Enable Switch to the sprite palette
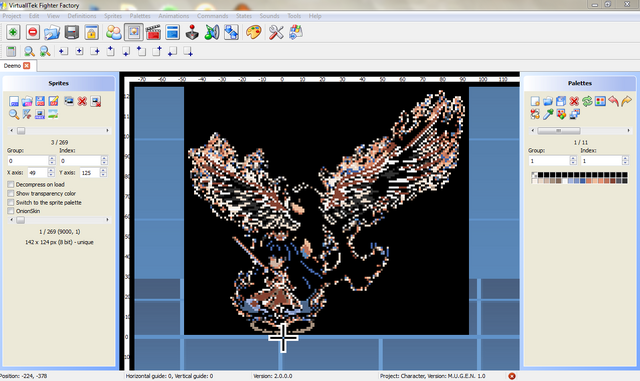Screen dimensions: 640x381 click(x=11, y=203)
